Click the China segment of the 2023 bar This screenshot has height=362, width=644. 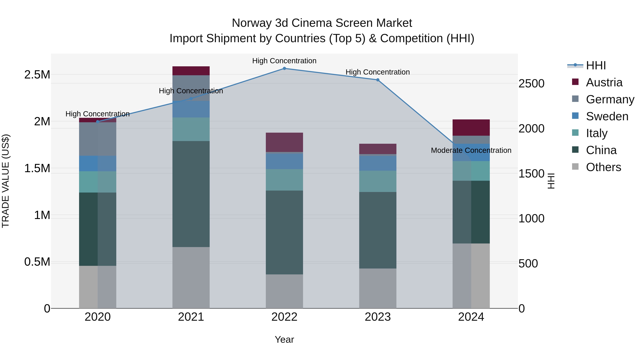click(x=378, y=230)
